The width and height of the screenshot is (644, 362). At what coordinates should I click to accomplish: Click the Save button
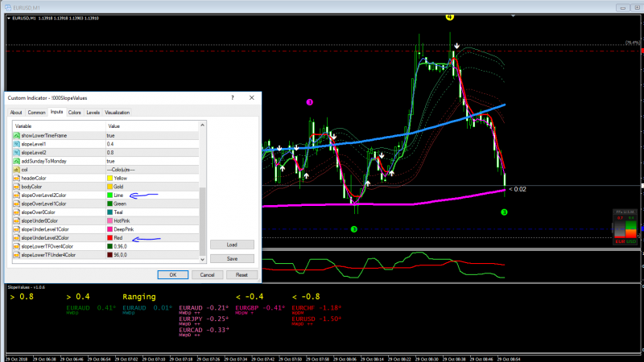(232, 259)
